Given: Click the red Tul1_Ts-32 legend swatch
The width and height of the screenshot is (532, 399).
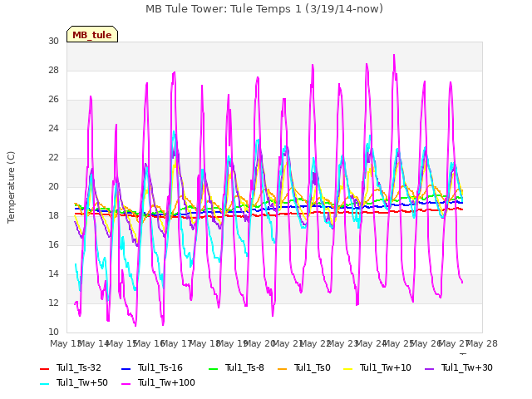Looking at the screenshot, I should pyautogui.click(x=45, y=369).
